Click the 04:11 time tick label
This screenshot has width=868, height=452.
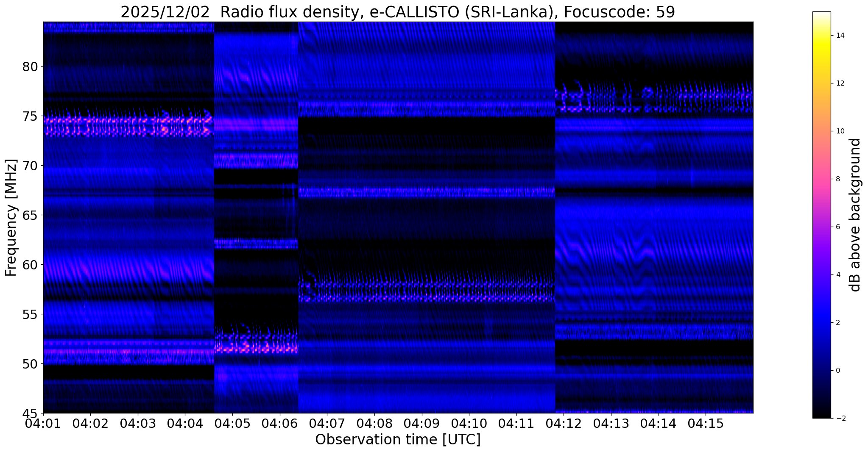pyautogui.click(x=516, y=423)
